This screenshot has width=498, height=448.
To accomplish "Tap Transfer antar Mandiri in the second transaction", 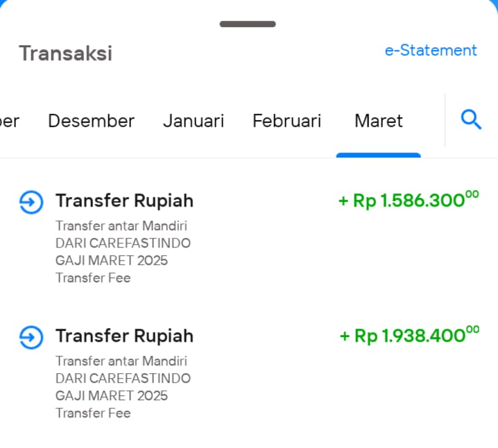I will tap(121, 361).
